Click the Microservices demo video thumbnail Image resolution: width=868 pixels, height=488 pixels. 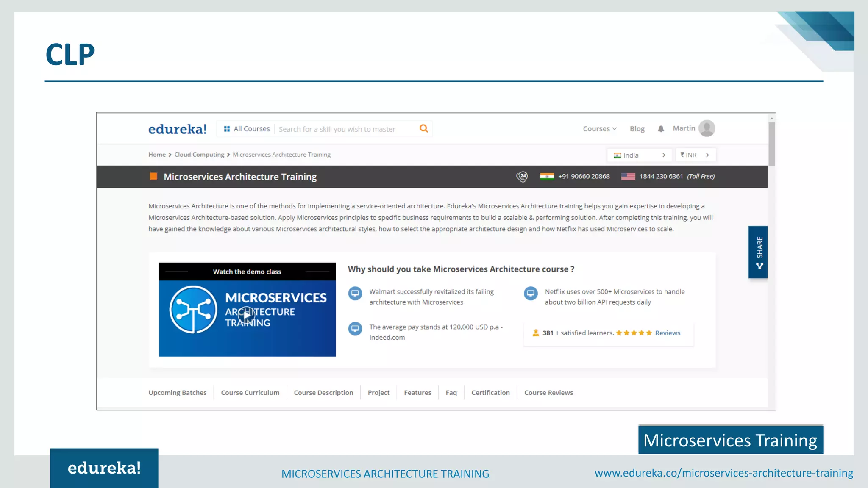[247, 318]
